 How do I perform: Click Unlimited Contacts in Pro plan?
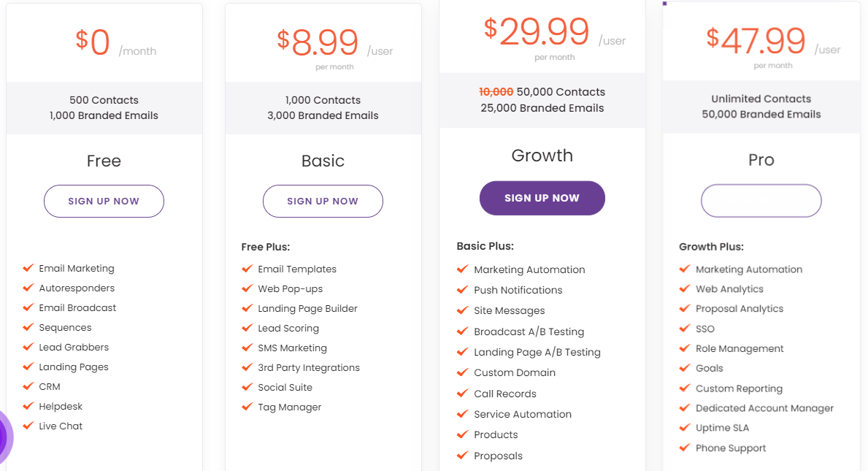[761, 99]
